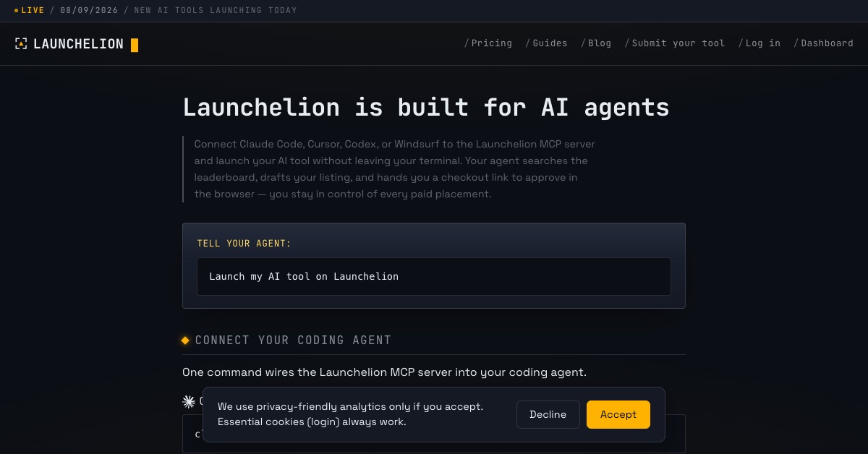Click 'CONNECT YOUR CODING AGENT' heading
868x454 pixels.
point(293,340)
